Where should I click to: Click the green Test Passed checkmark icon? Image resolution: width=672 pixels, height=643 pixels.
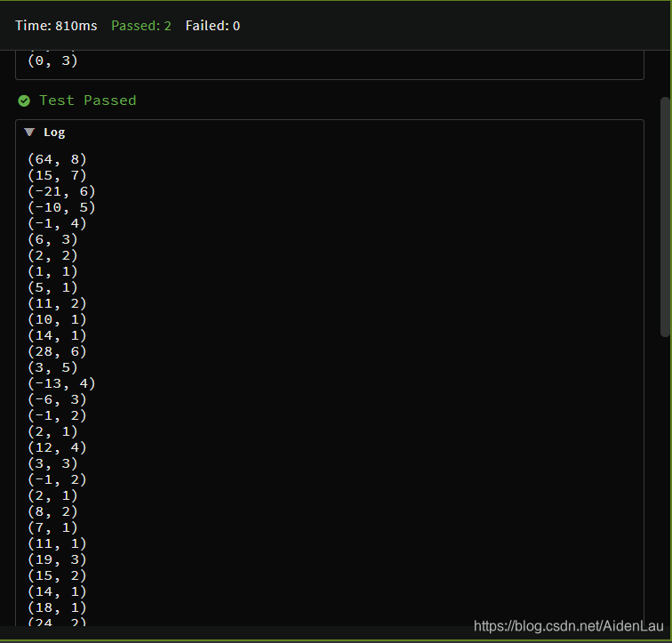tap(24, 100)
